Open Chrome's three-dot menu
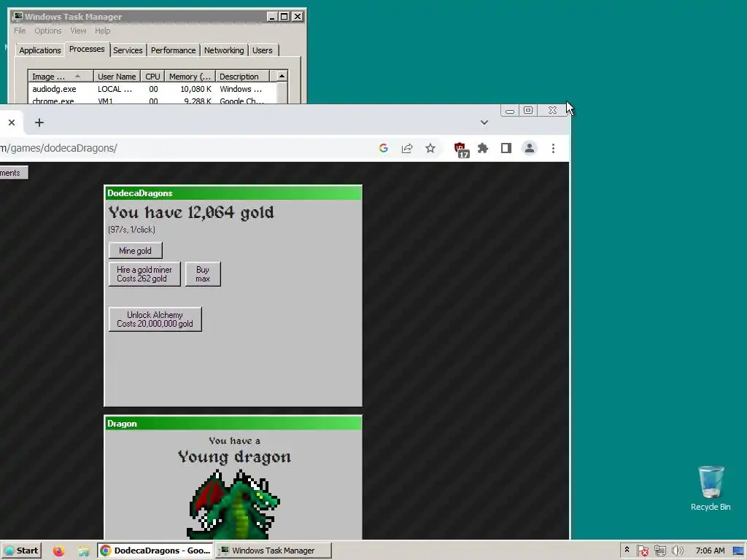The image size is (747, 560). pyautogui.click(x=553, y=148)
